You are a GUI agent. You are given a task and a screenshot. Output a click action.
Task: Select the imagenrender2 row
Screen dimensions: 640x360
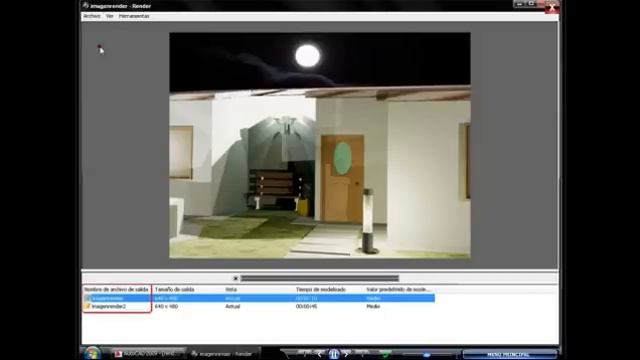259,306
